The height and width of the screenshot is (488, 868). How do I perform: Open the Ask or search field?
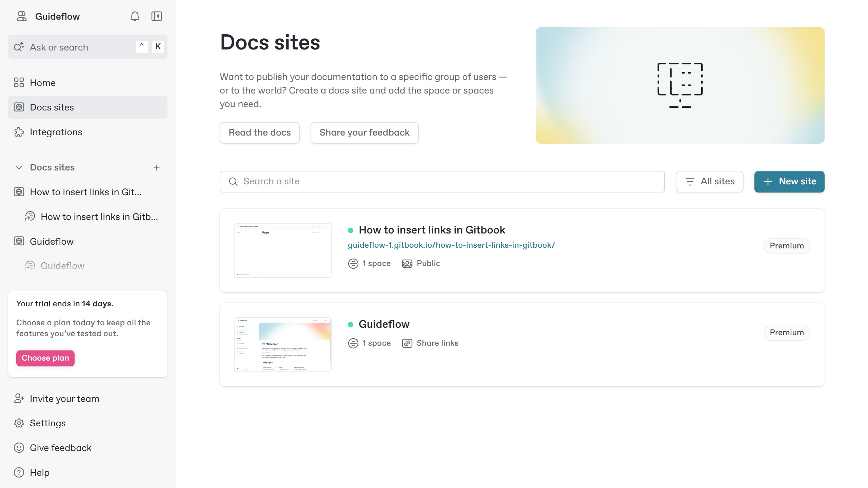click(88, 47)
